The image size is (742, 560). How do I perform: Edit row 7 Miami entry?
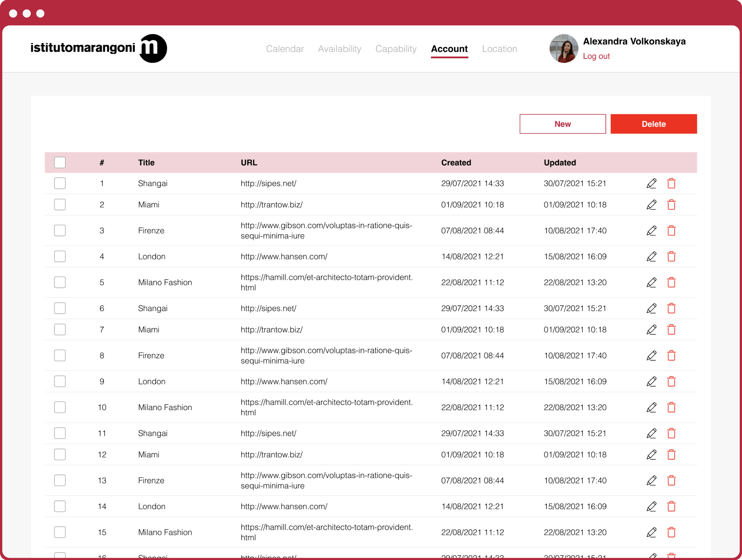click(651, 330)
